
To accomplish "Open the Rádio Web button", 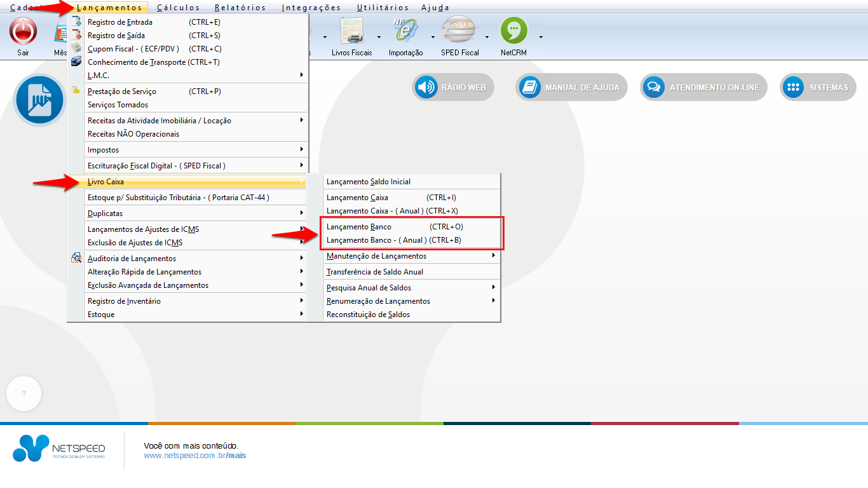I will tap(453, 87).
